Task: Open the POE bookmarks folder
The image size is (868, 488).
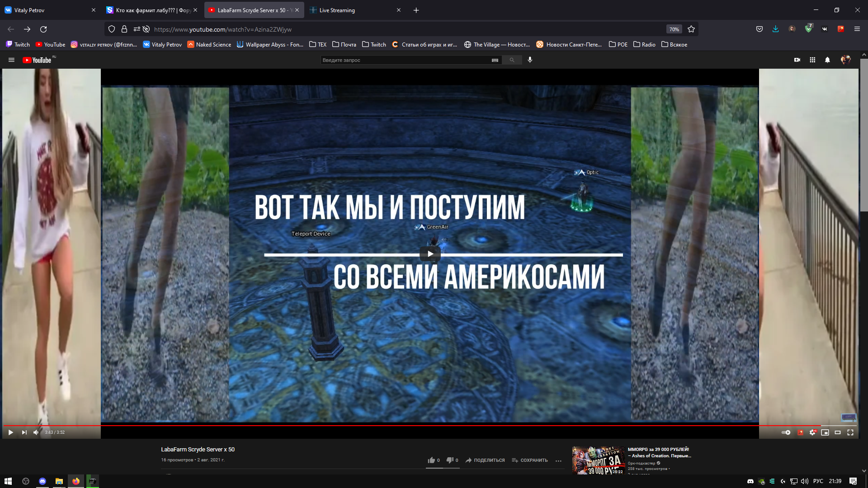Action: [618, 44]
